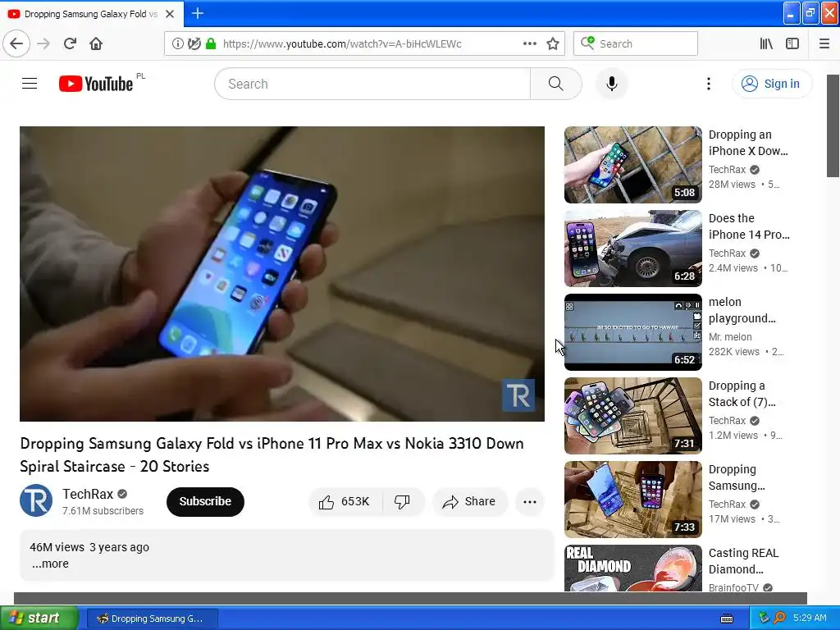Open melon playground video thumbnail
The height and width of the screenshot is (630, 840).
point(632,331)
